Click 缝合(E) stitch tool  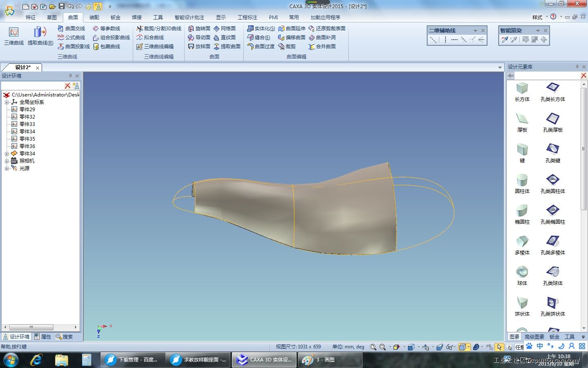point(258,38)
